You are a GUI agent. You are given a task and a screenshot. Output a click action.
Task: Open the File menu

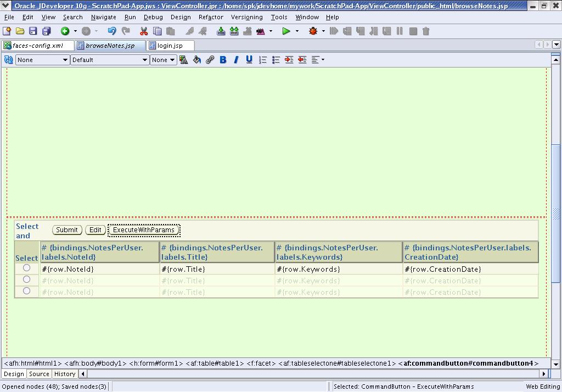[9, 17]
